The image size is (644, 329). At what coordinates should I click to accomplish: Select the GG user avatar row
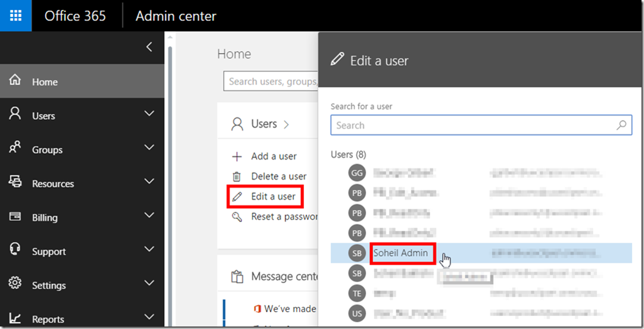click(x=357, y=173)
